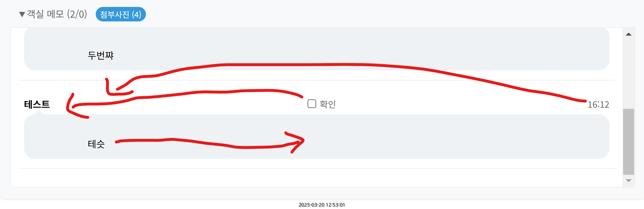Click the memo list scroll-up arrow
The width and height of the screenshot is (644, 209).
pyautogui.click(x=629, y=34)
